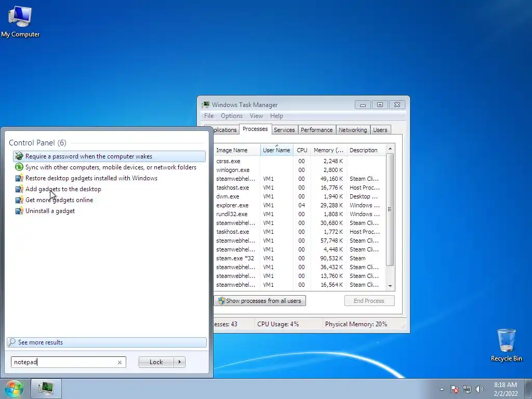532x399 pixels.
Task: Sort by CPU column header
Action: click(x=302, y=150)
